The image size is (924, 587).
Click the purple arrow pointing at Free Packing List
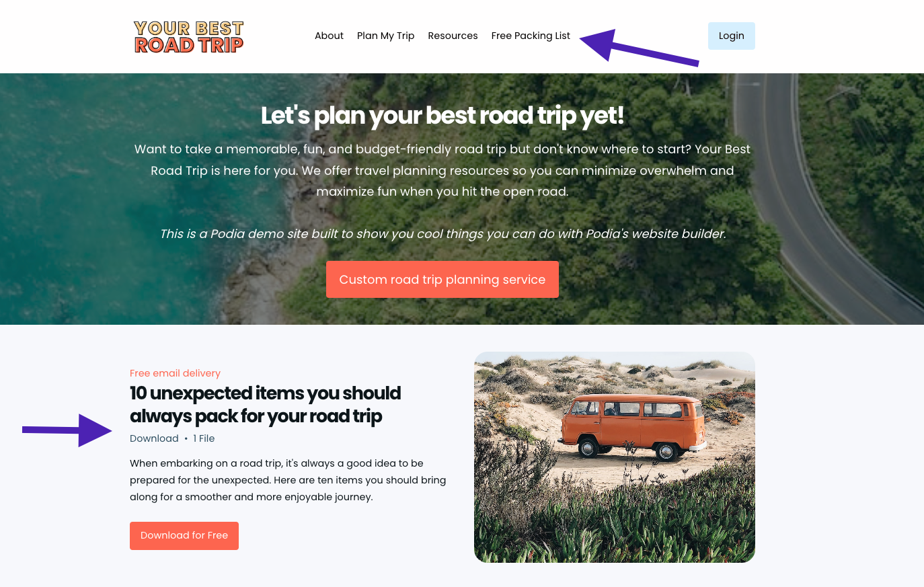[x=639, y=47]
